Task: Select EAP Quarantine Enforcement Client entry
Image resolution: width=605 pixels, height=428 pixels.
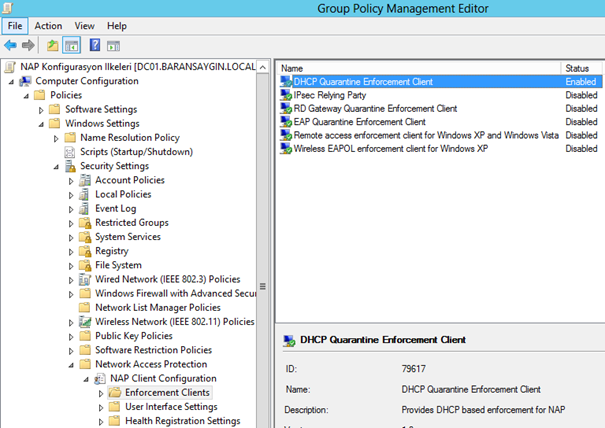Action: point(359,122)
